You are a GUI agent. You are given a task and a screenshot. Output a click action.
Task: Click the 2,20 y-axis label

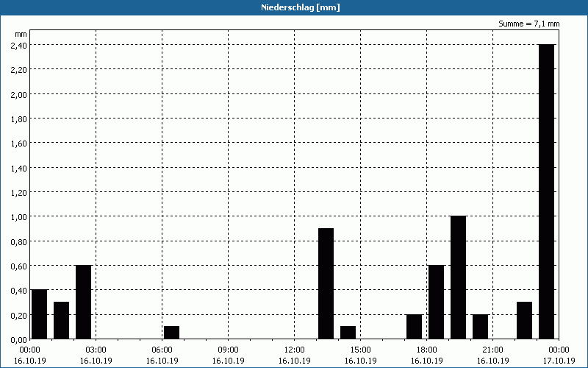19,69
